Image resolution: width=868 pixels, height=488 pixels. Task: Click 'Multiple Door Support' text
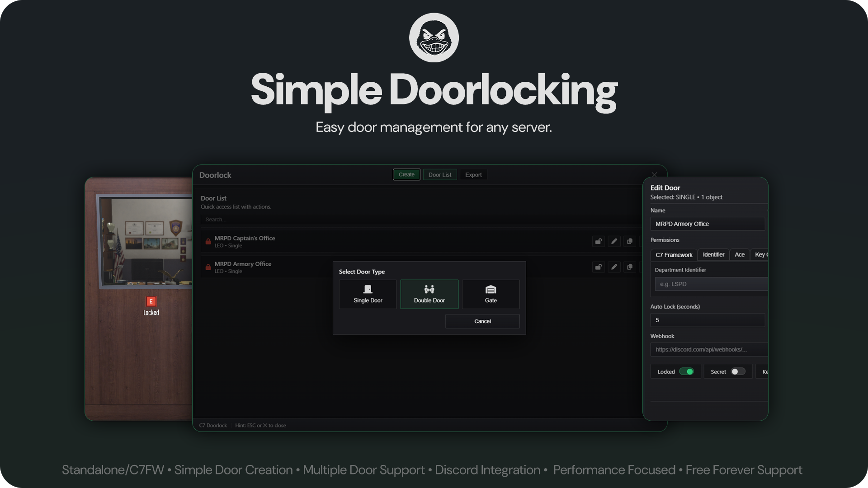click(x=364, y=470)
